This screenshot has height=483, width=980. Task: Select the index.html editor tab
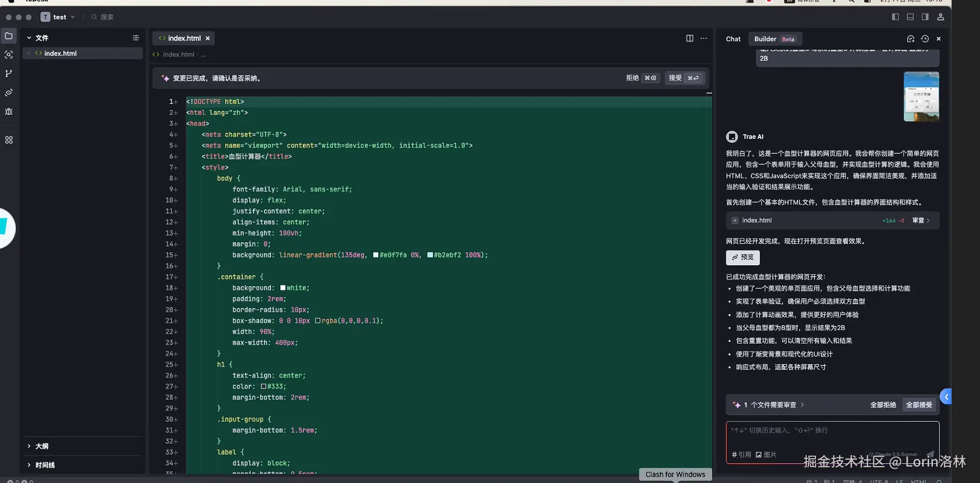[x=184, y=38]
